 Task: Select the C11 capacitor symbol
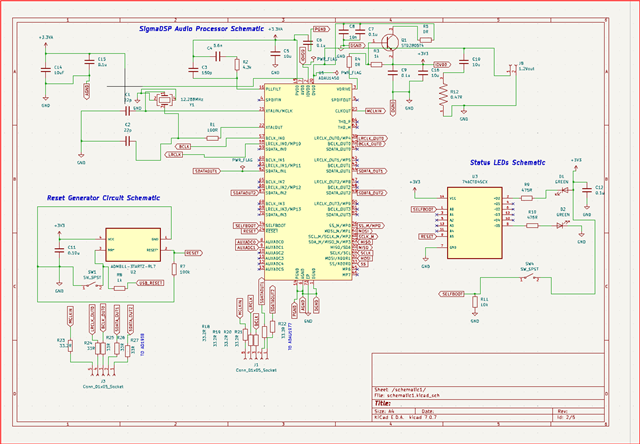click(59, 250)
